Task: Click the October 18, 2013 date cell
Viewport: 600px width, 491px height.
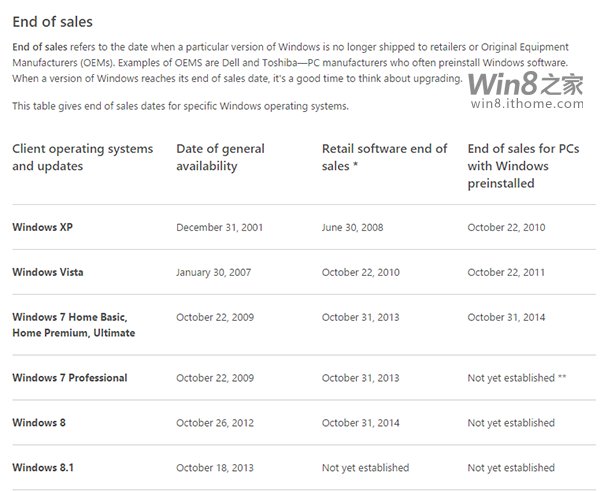Action: tap(215, 468)
